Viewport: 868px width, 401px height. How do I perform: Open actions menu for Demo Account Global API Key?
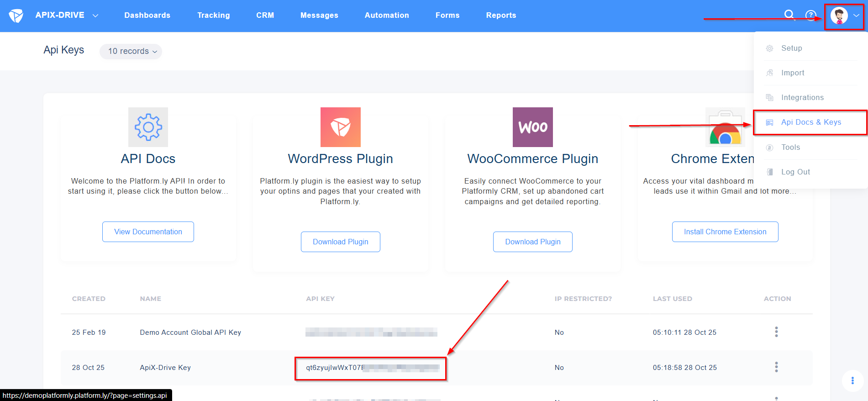coord(776,332)
